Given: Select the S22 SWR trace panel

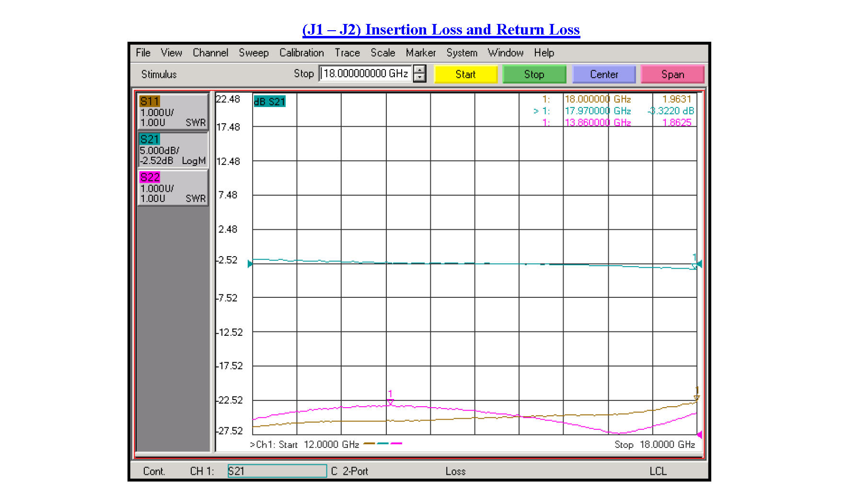Looking at the screenshot, I should [x=173, y=188].
